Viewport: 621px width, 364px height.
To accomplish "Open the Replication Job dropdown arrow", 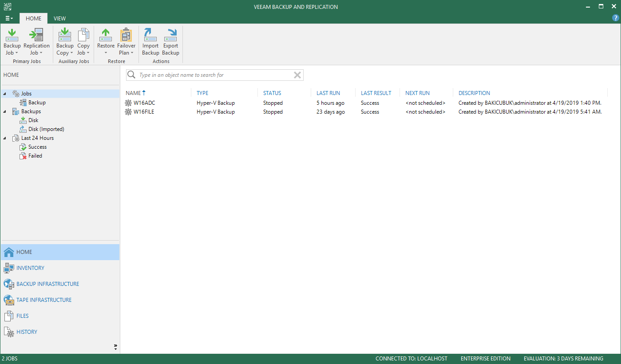I will pos(41,53).
